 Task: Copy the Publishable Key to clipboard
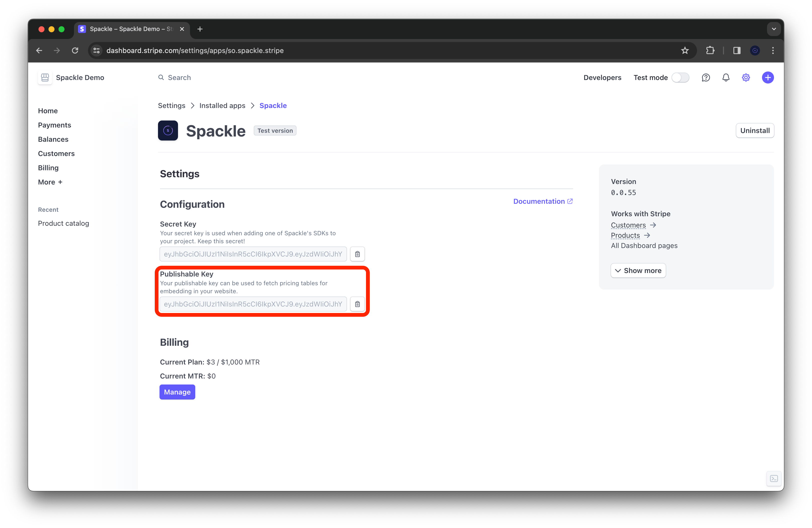[x=357, y=304]
